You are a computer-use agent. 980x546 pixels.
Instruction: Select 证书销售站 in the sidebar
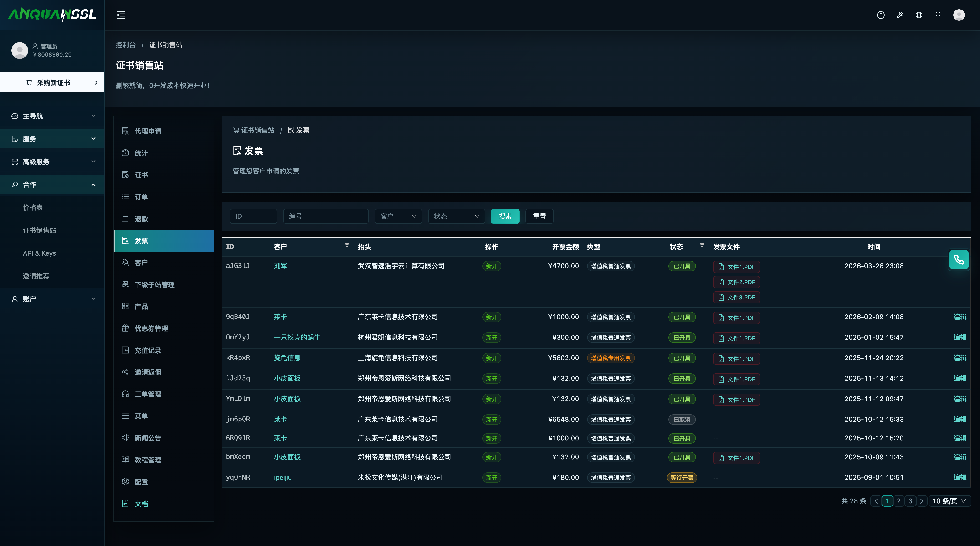click(52, 230)
